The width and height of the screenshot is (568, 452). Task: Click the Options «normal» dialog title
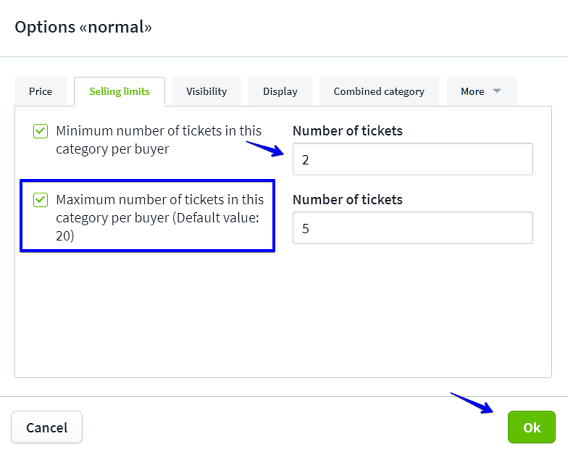[x=83, y=27]
